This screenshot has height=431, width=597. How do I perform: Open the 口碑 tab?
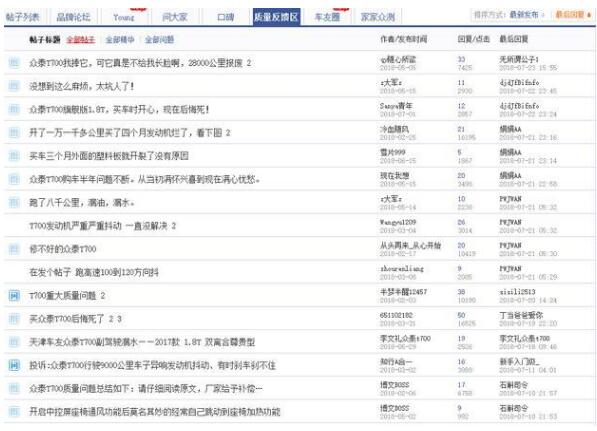pos(225,17)
